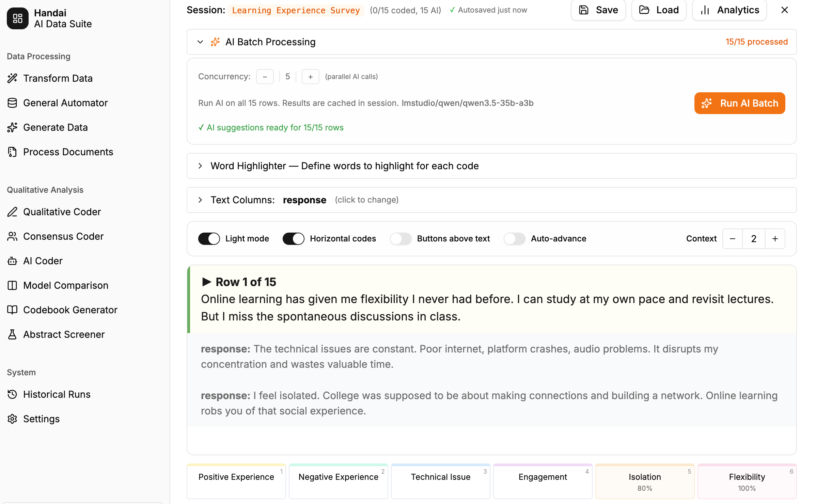The image size is (816, 504).
Task: Expand the Text Columns section
Action: coord(200,200)
